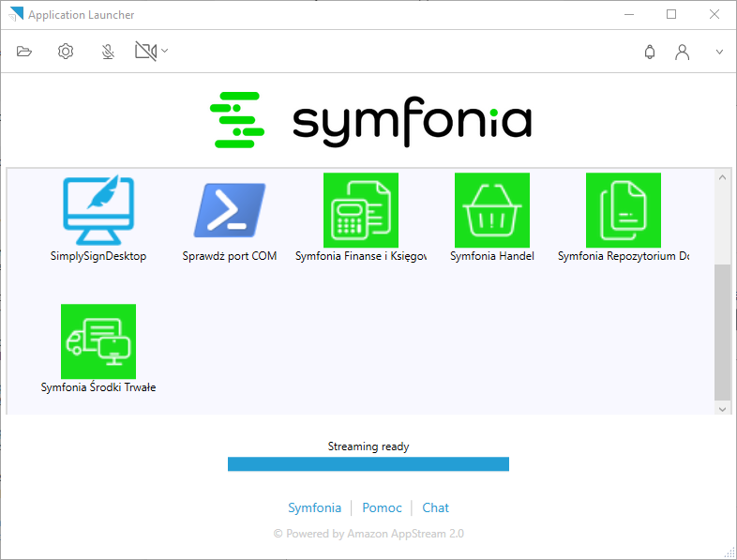Viewport: 737px width, 560px height.
Task: Open the Pomoc help link
Action: (x=382, y=507)
